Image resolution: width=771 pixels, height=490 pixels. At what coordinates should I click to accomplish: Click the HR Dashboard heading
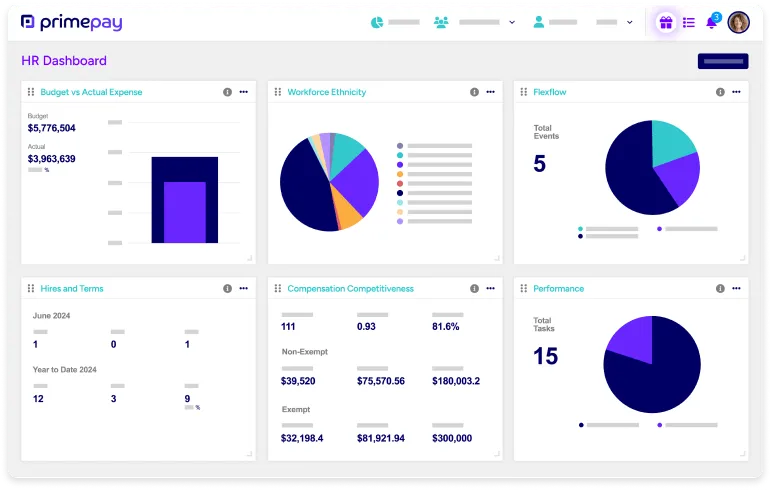pyautogui.click(x=64, y=60)
